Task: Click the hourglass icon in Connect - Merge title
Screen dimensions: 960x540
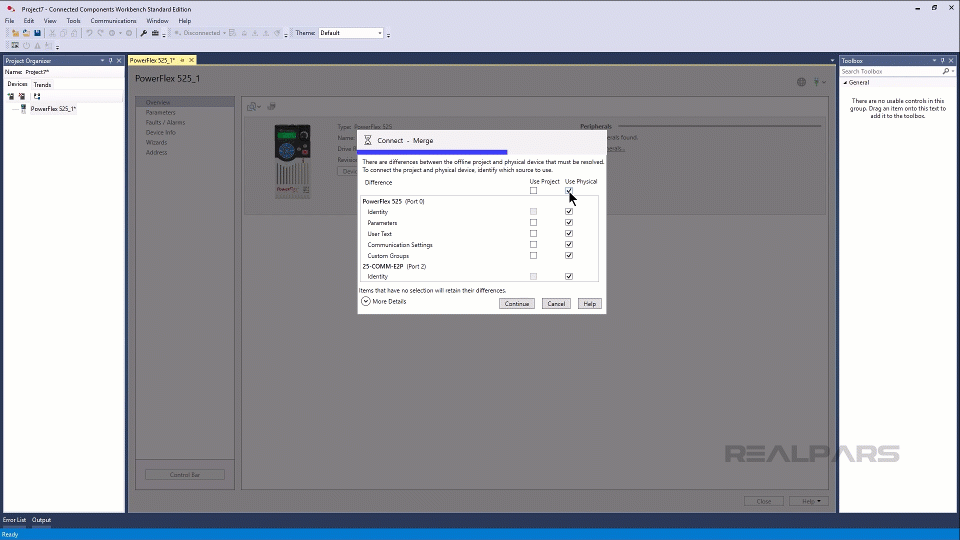Action: pos(367,140)
